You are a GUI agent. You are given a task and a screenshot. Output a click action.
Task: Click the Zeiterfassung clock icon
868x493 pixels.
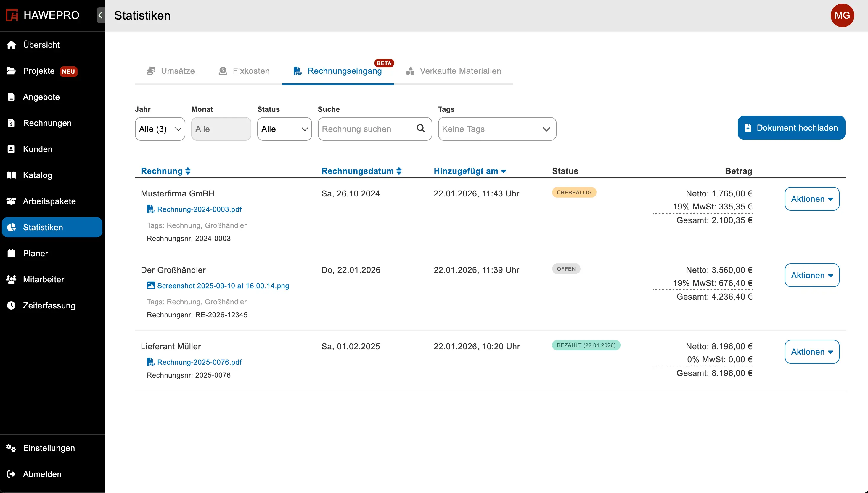click(x=11, y=305)
